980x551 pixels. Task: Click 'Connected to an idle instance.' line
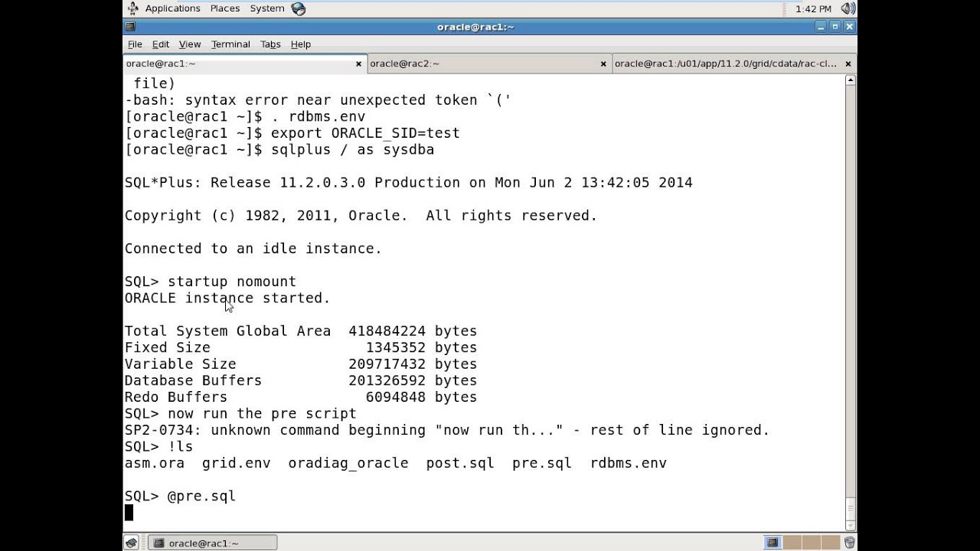pyautogui.click(x=253, y=249)
